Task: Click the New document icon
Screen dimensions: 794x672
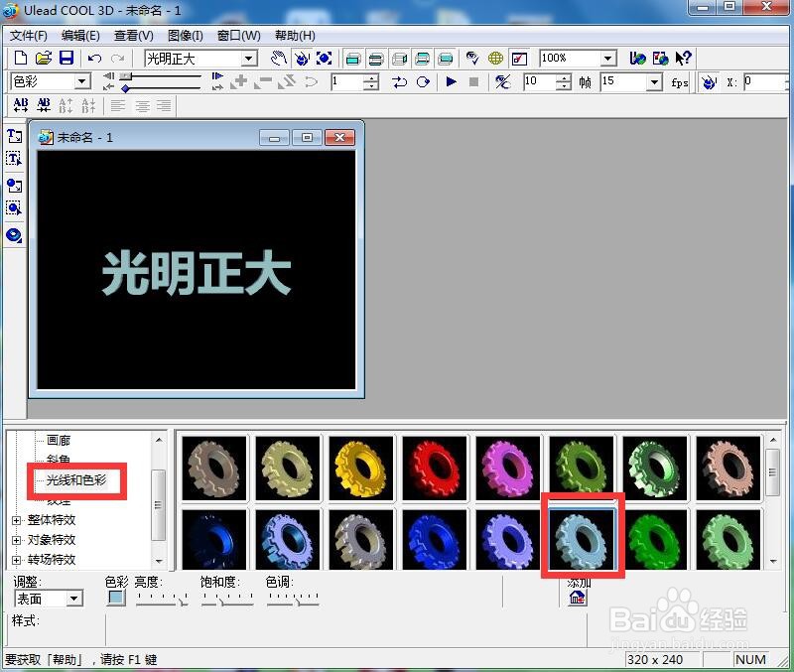Action: point(21,59)
